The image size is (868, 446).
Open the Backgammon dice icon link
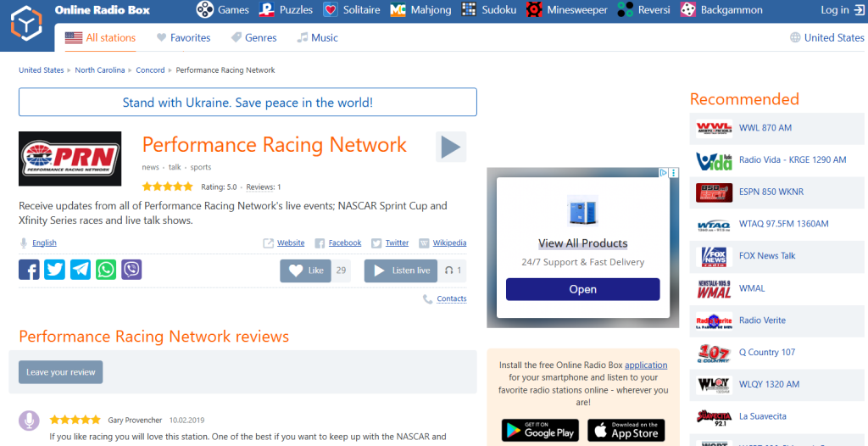click(688, 9)
